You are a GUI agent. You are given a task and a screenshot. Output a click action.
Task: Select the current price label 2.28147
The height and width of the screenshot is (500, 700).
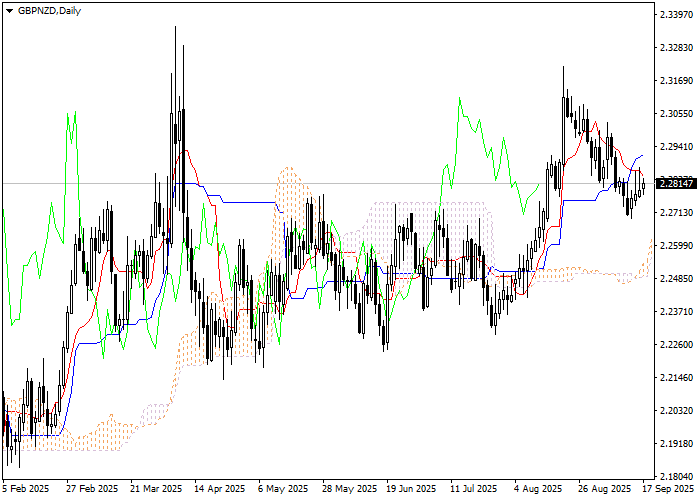(x=677, y=184)
